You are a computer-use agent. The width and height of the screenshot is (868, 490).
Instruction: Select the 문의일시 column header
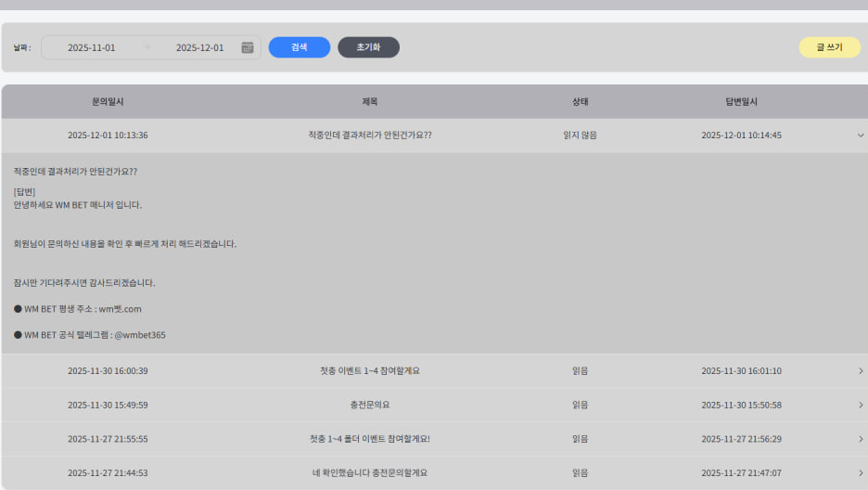coord(108,102)
